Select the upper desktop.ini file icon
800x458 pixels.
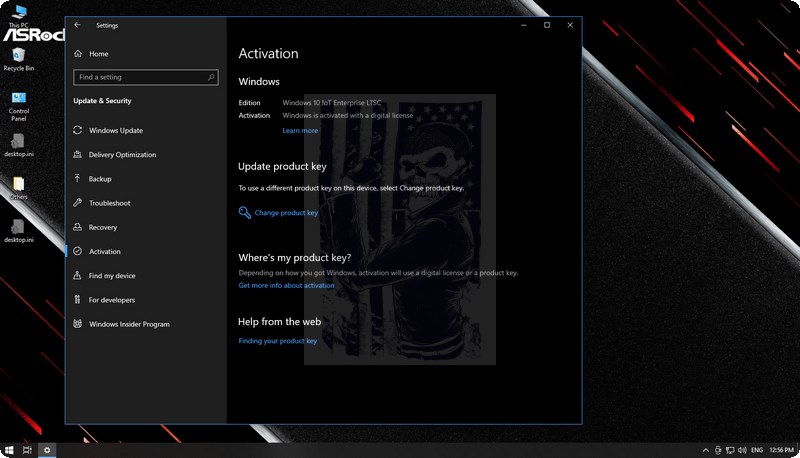click(x=19, y=145)
